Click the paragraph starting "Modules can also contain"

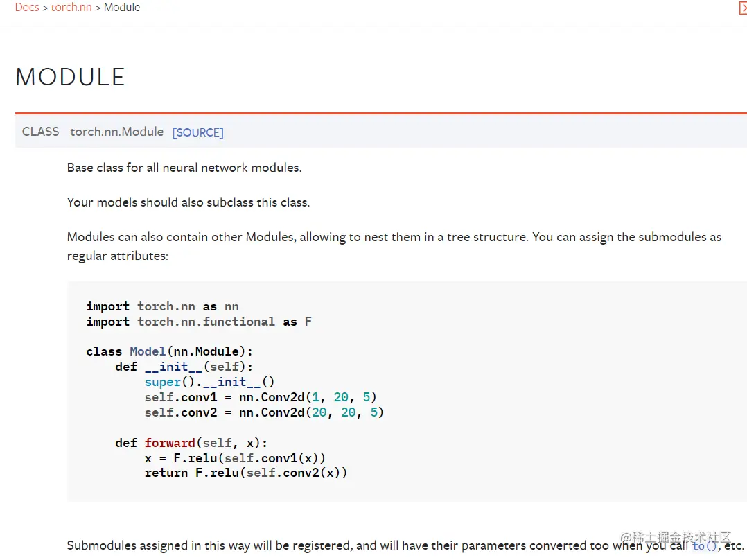click(x=394, y=247)
